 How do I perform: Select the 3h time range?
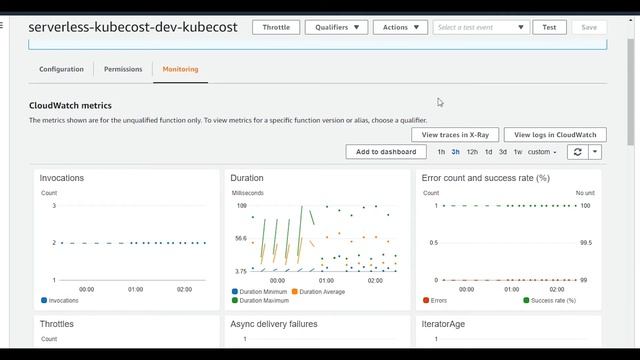pos(456,152)
